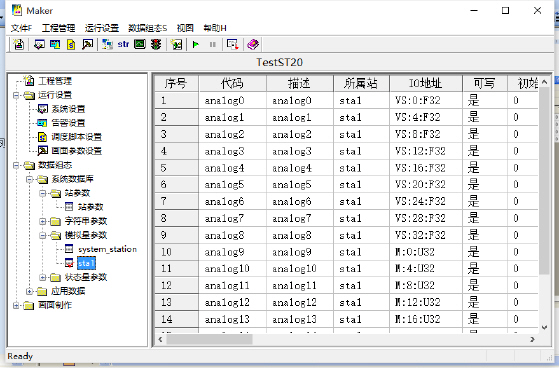Select 调度脚本设置 in the tree
Viewport: 559px width, 368px height.
77,137
